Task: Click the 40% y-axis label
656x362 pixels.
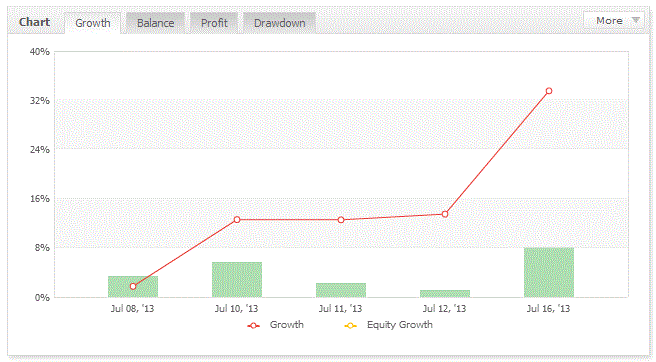Action: pyautogui.click(x=40, y=51)
